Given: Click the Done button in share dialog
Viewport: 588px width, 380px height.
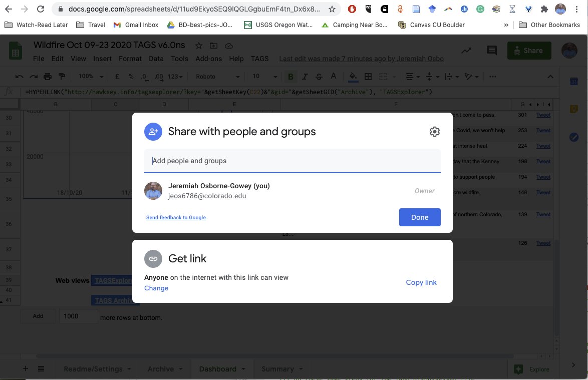Looking at the screenshot, I should [x=420, y=217].
